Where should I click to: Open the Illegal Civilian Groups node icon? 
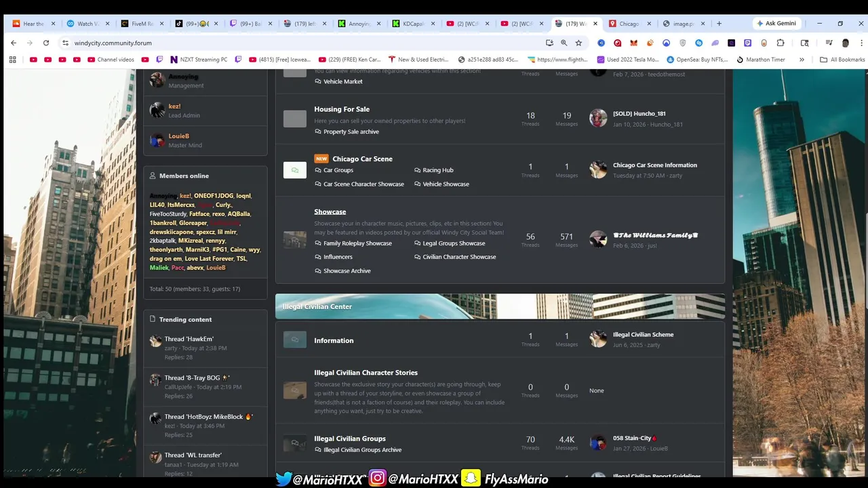294,444
